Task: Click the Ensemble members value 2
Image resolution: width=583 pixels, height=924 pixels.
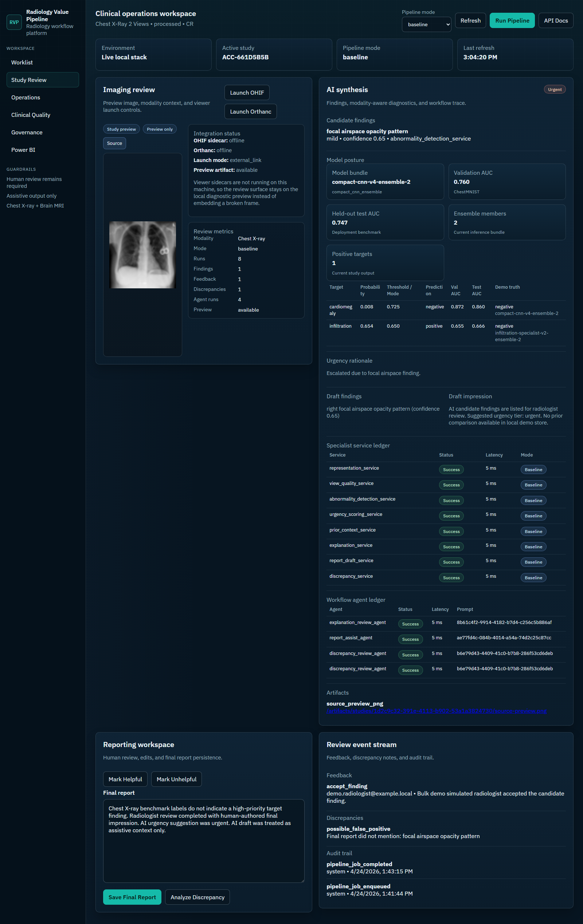Action: 455,222
